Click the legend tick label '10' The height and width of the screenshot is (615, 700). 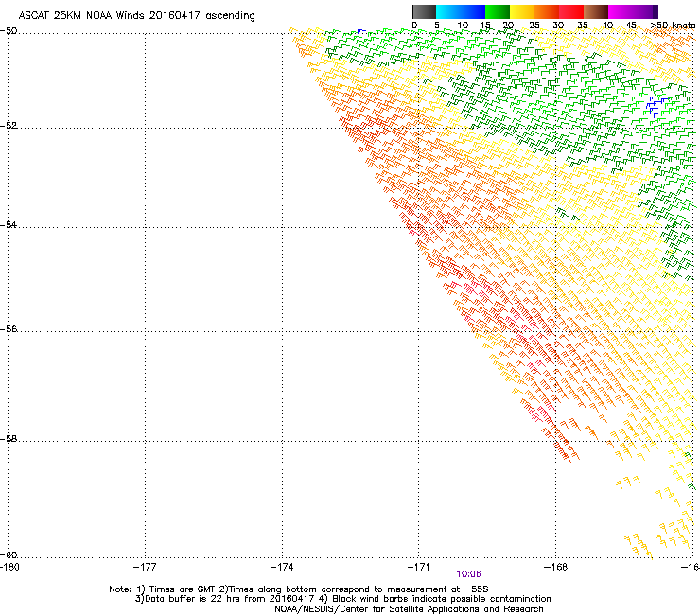click(463, 26)
